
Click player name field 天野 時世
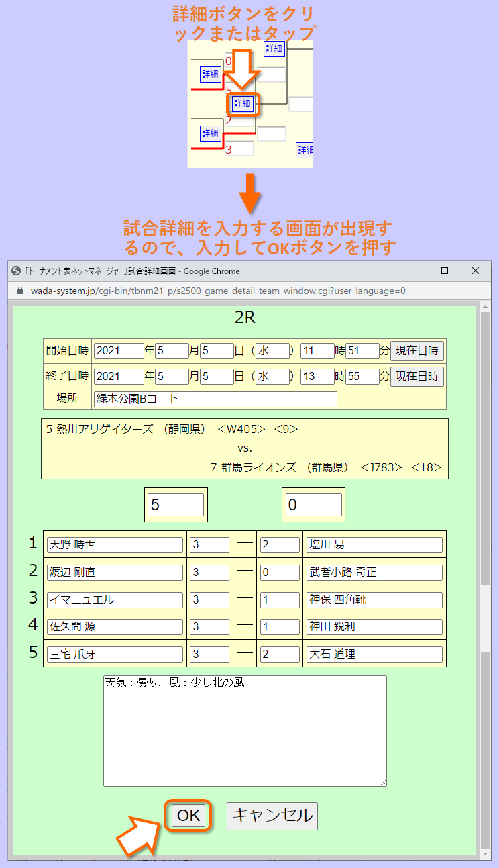pyautogui.click(x=115, y=544)
